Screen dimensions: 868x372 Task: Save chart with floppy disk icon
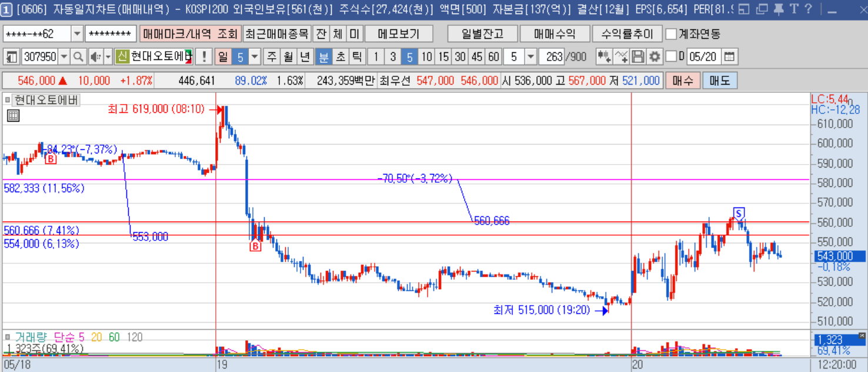tap(637, 57)
